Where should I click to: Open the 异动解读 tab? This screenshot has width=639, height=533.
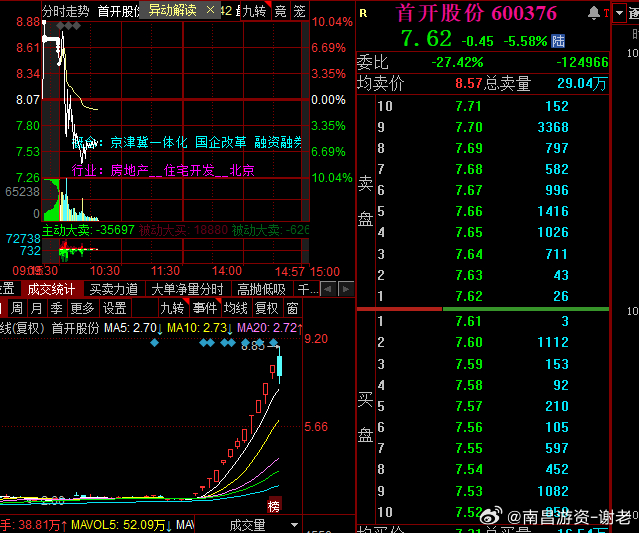click(172, 10)
